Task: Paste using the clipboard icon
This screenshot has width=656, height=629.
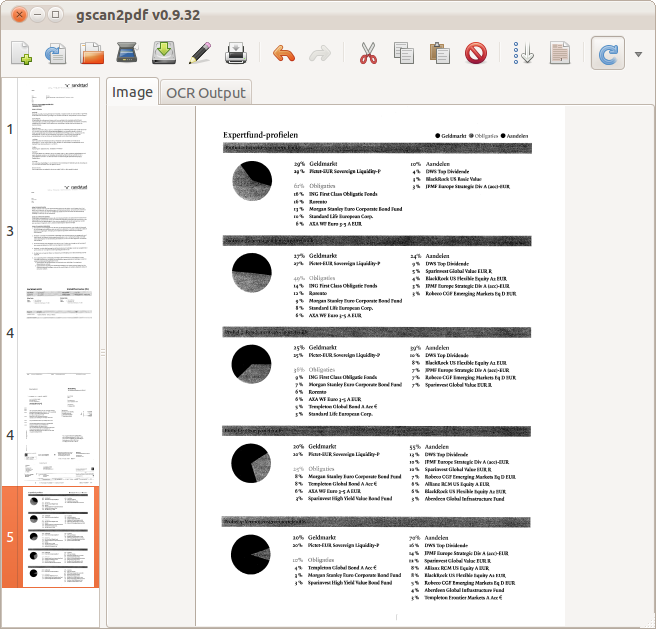Action: [x=440, y=53]
